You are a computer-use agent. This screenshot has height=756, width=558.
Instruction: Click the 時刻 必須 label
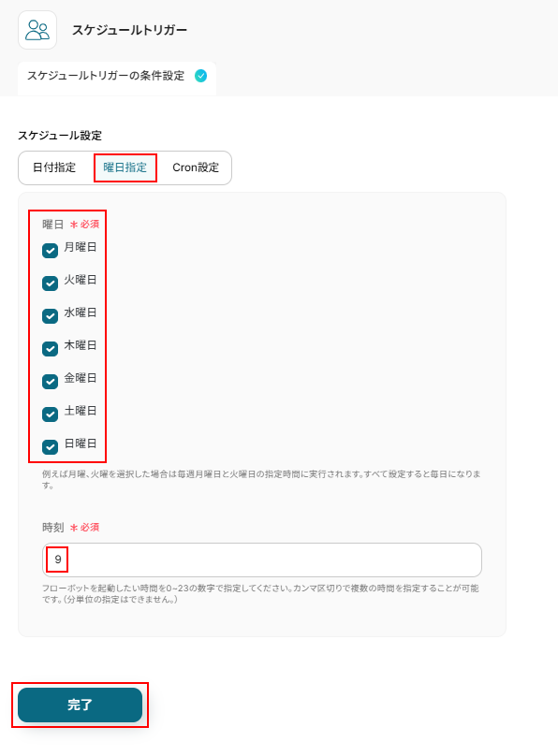[x=71, y=528]
